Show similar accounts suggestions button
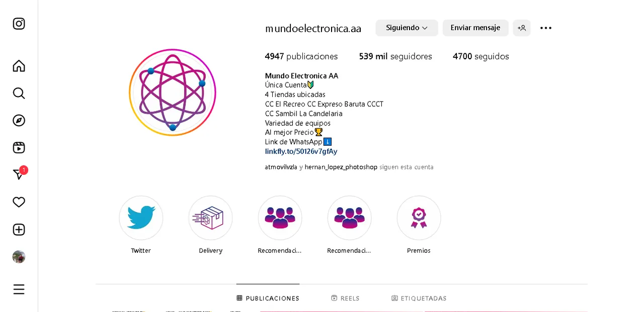 [522, 28]
